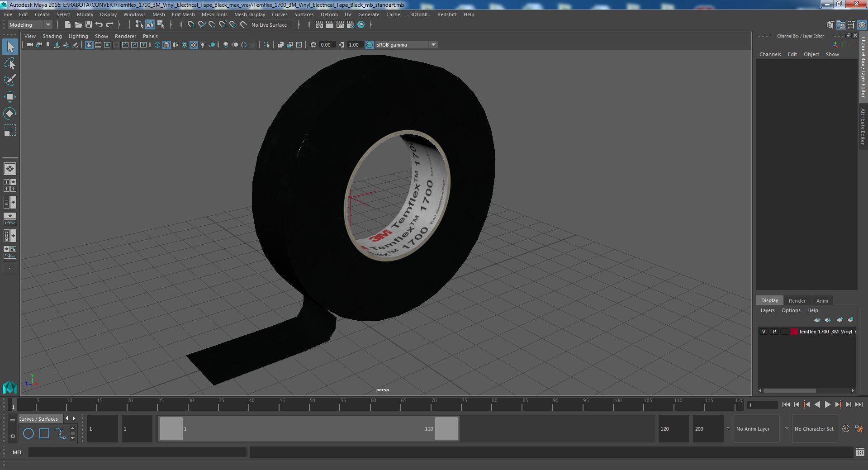
Task: Open the Modeling menu set dropdown
Action: tap(30, 25)
